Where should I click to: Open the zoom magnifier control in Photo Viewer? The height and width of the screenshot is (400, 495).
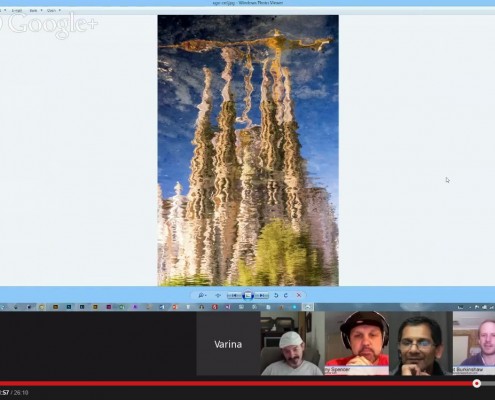pos(202,295)
